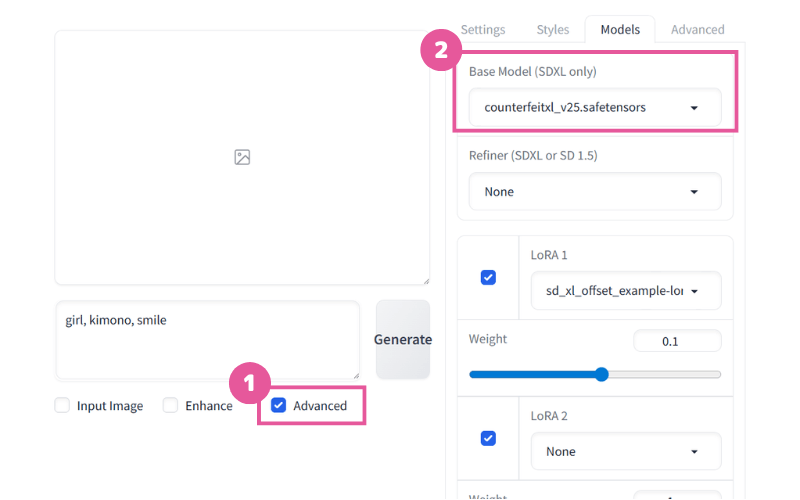The width and height of the screenshot is (800, 500).
Task: Click the LoRA 2 dropdown caret icon
Action: pos(694,452)
